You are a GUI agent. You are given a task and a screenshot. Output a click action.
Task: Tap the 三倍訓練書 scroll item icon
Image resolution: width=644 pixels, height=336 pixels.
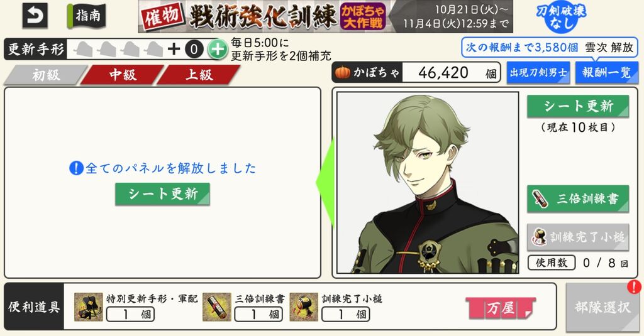(217, 307)
